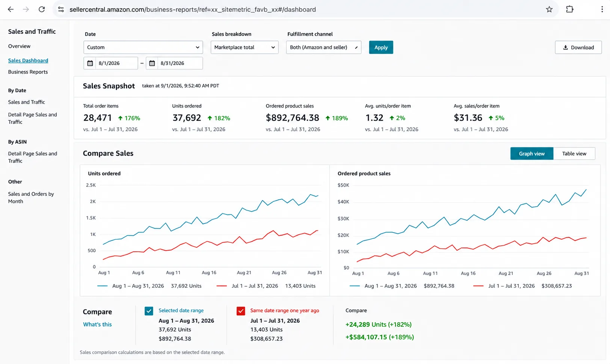Apply the selected filters
This screenshot has height=364, width=610.
point(381,47)
